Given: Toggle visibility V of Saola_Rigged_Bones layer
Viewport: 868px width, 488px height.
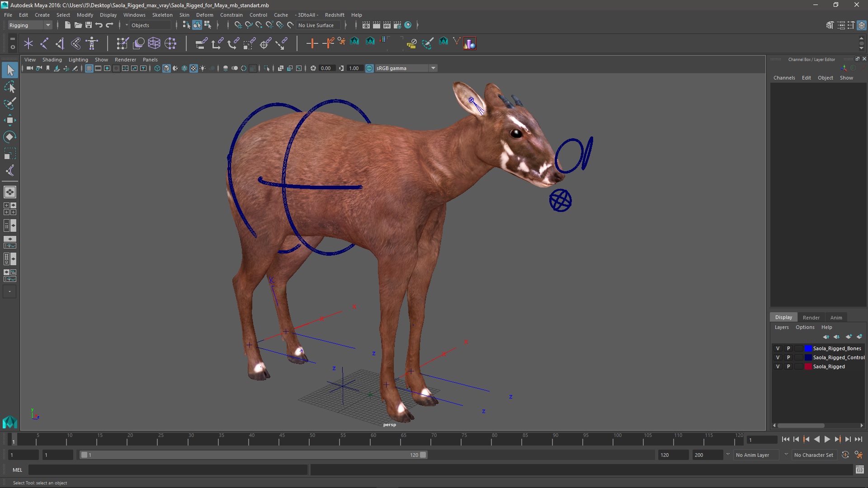Looking at the screenshot, I should tap(778, 348).
